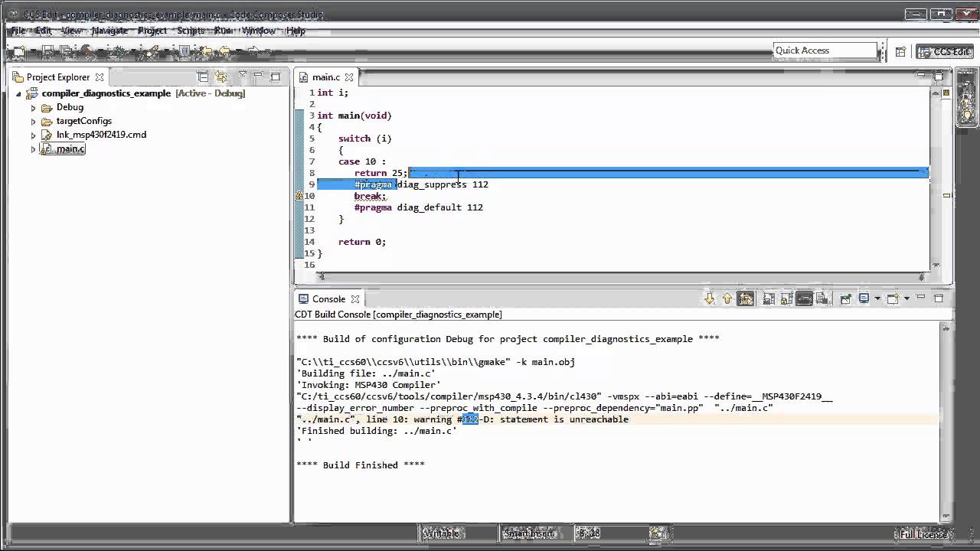
Task: Click Clear Console icon
Action: point(823,299)
